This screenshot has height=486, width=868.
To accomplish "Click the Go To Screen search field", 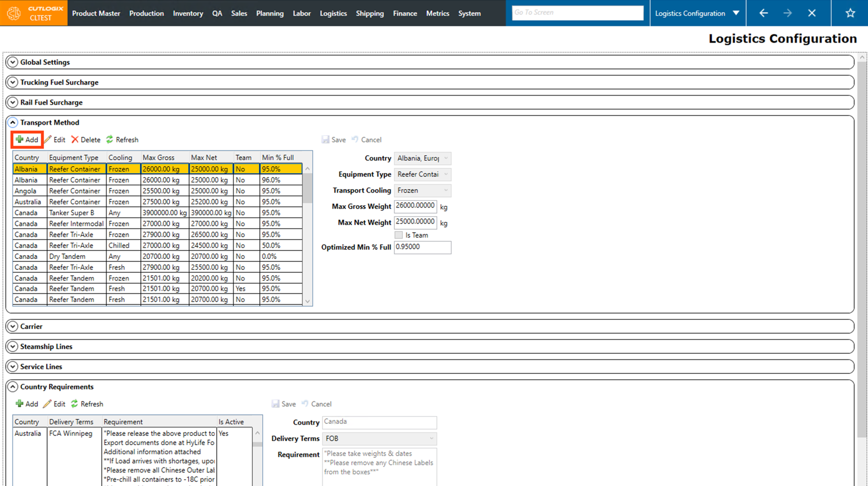I will point(577,13).
